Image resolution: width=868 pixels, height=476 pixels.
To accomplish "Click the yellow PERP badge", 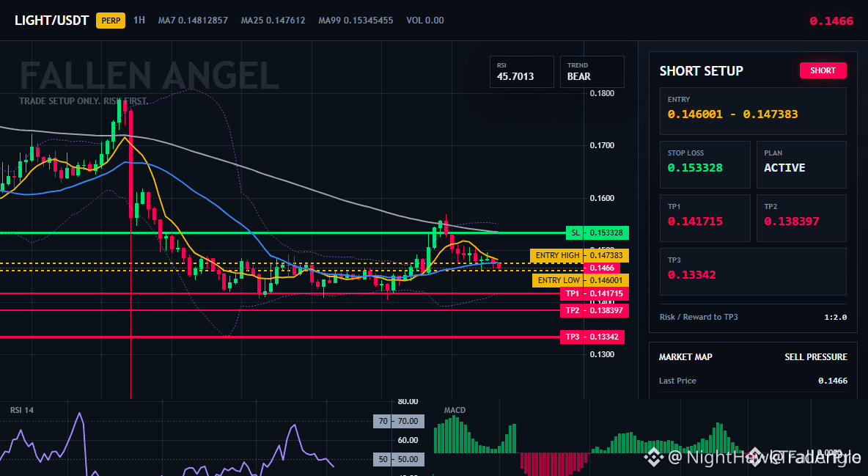I will [x=111, y=21].
